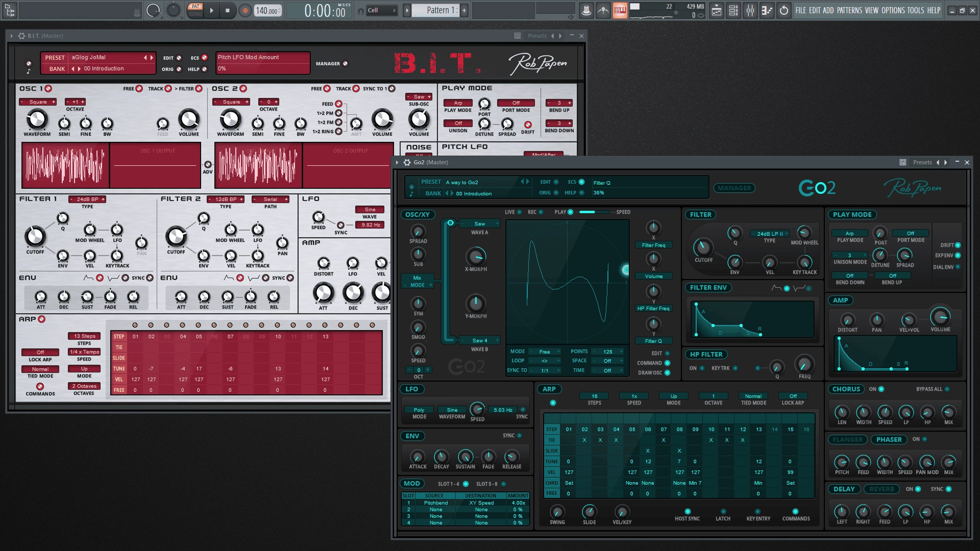Click Go2 XY waveform display
Screen dimensions: 980x551
click(x=567, y=282)
